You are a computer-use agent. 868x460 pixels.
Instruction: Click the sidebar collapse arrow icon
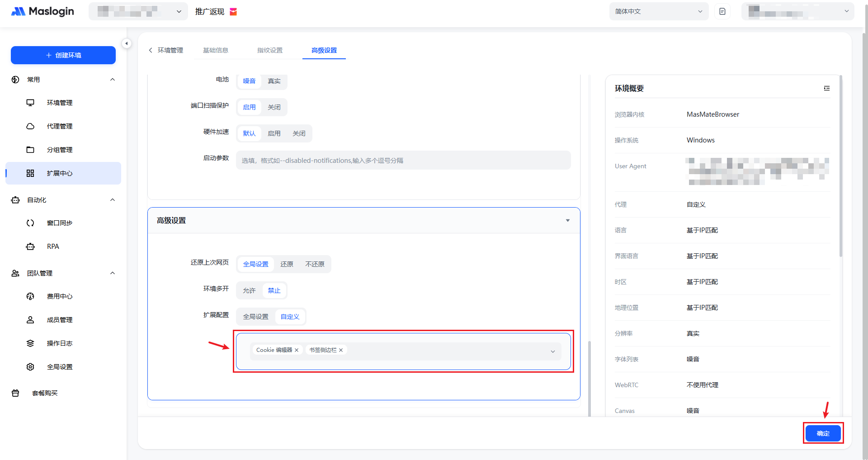127,43
